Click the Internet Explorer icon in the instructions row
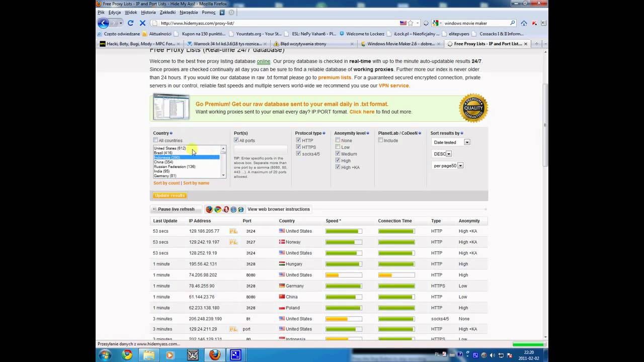 click(241, 209)
